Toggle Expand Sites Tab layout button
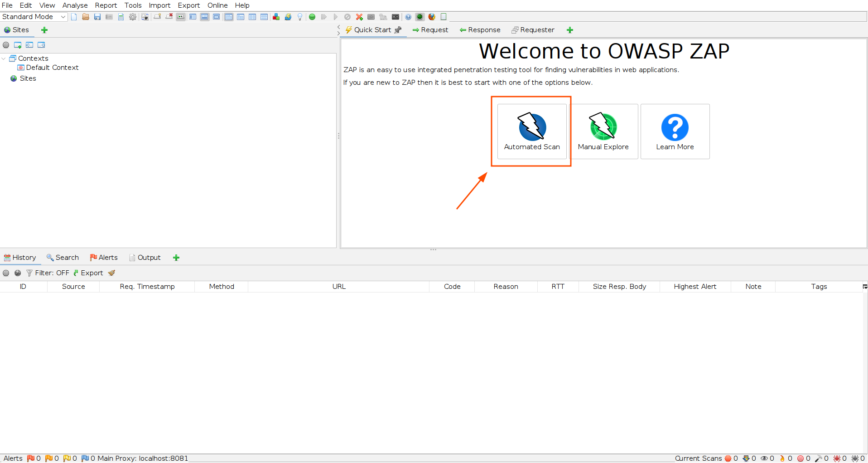Viewport: 868px width, 463px height. point(193,17)
